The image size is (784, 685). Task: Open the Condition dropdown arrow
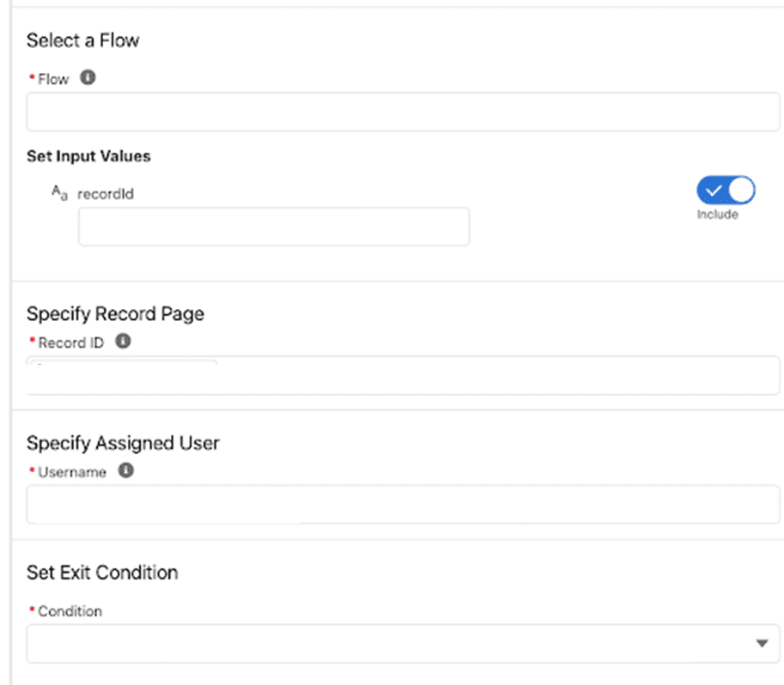tap(761, 643)
